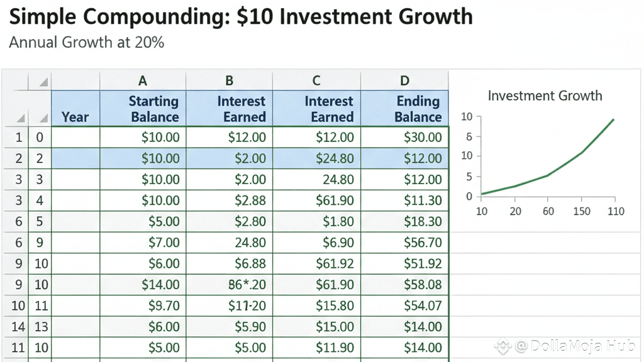Click the Ending Balance header cell
Viewport: 644px width, 362px height.
tap(404, 109)
